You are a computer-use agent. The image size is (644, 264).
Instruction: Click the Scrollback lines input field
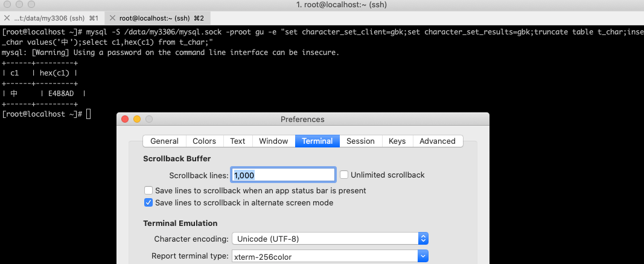click(283, 175)
